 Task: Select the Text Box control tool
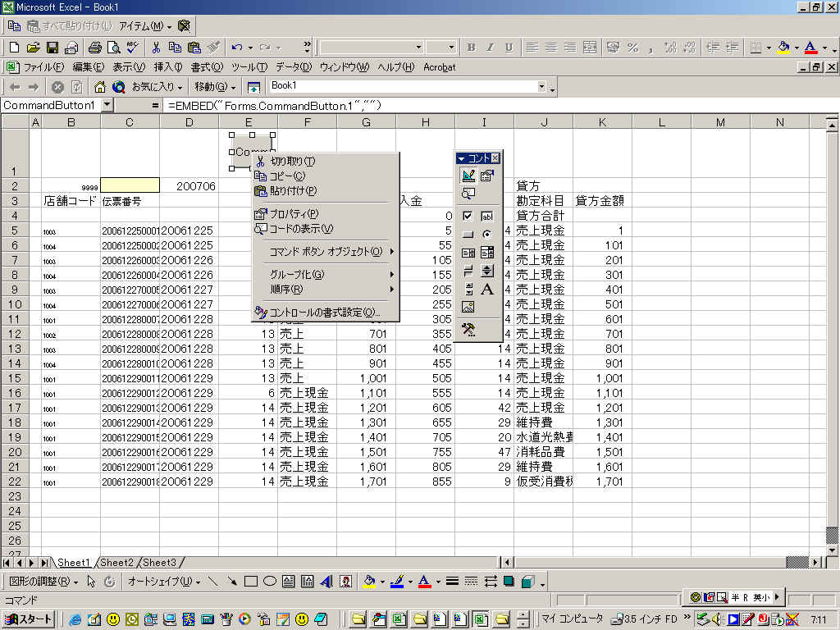tap(487, 216)
